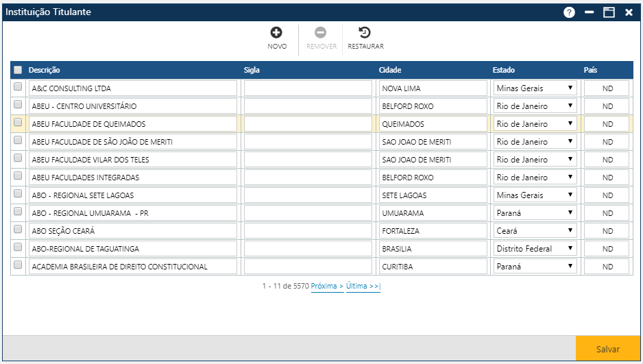Click the Cidade column header
This screenshot has width=643, height=364.
click(x=389, y=70)
